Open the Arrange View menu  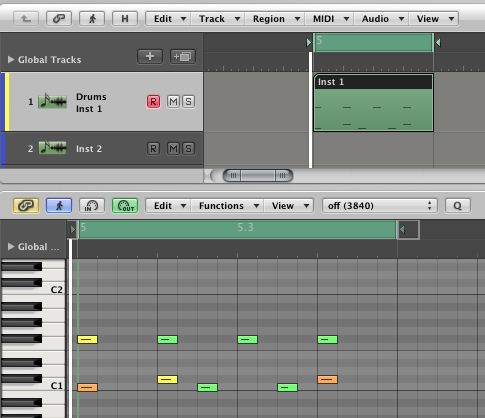tap(434, 19)
